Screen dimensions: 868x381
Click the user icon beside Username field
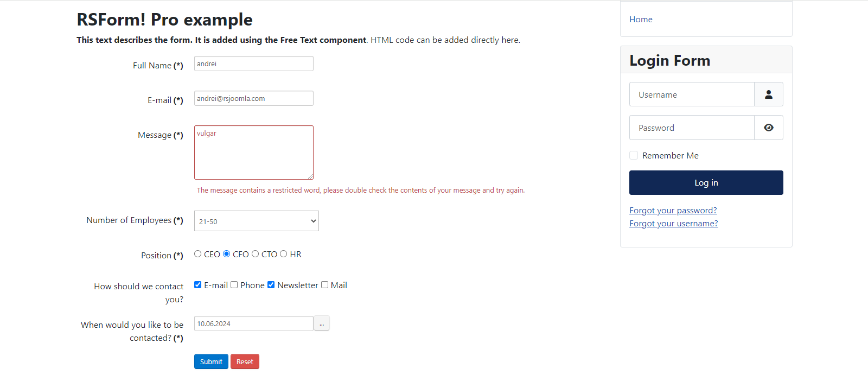[768, 94]
